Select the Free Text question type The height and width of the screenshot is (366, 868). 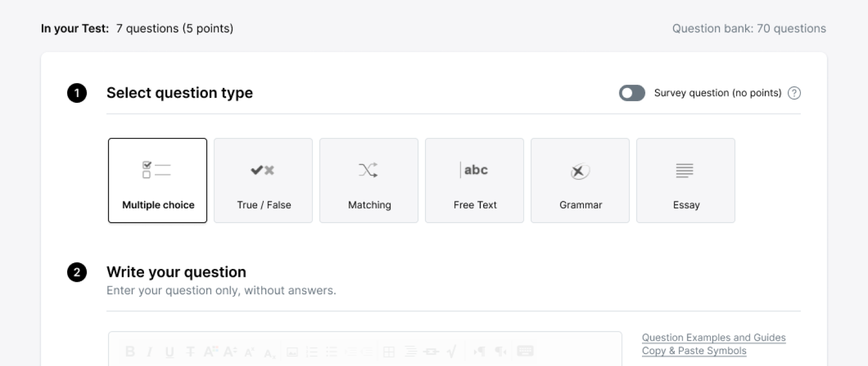[x=475, y=181]
